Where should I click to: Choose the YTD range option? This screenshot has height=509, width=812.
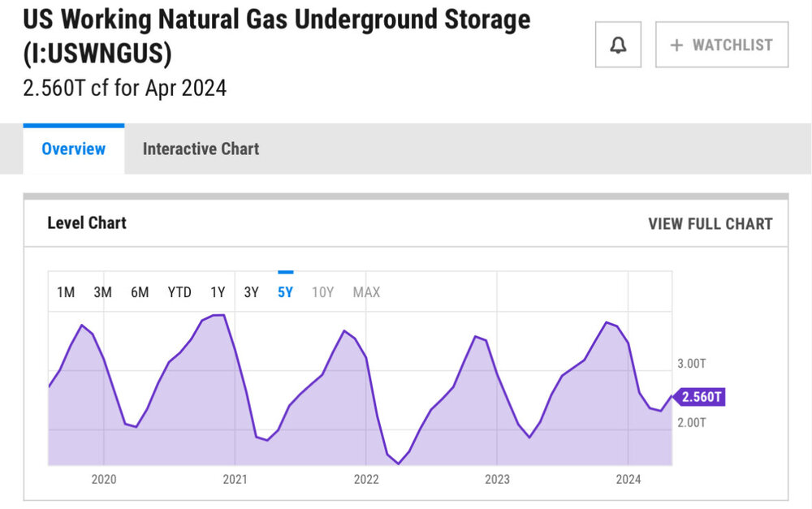point(179,292)
